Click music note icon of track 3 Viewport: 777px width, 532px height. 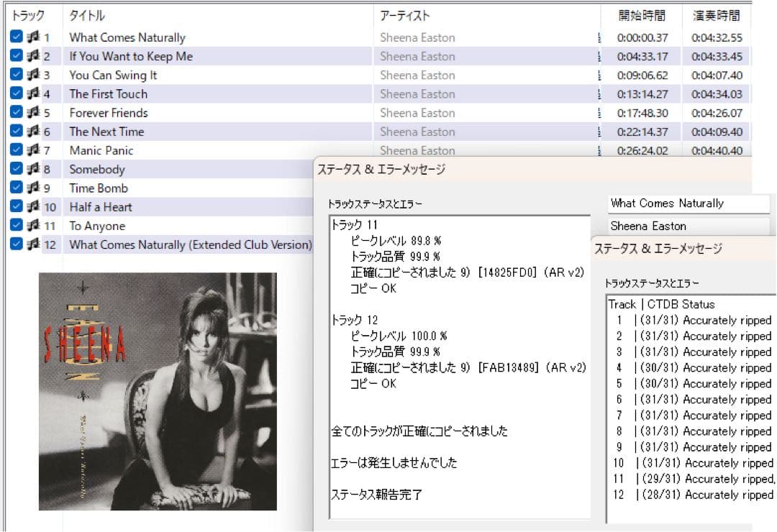pyautogui.click(x=33, y=74)
